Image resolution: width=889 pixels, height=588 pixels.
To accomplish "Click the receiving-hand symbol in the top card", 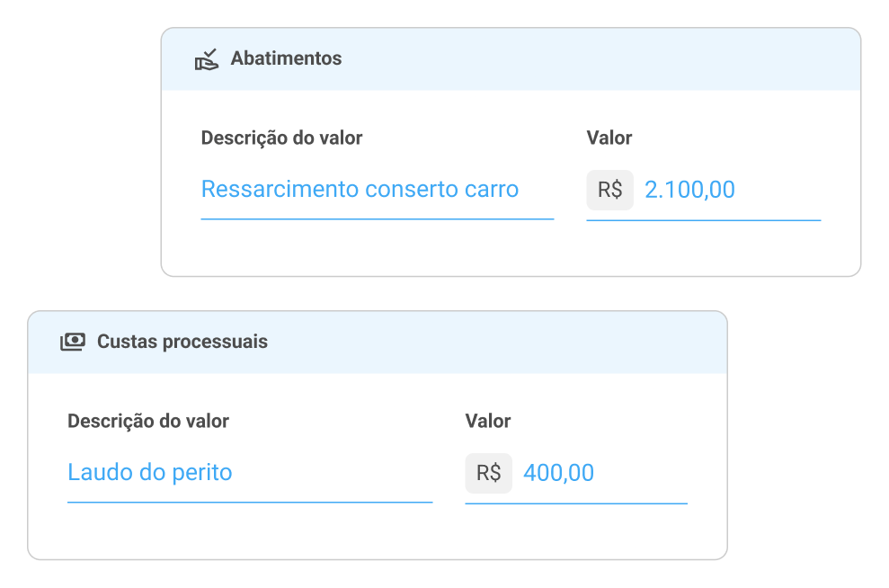I will tap(208, 58).
